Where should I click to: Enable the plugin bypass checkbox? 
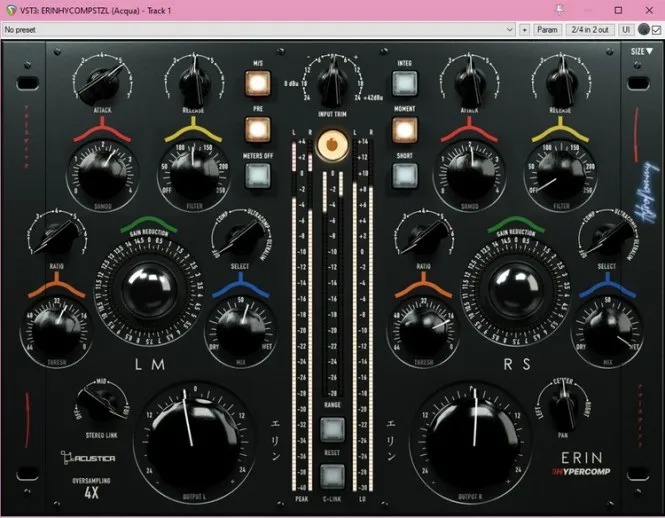(656, 30)
